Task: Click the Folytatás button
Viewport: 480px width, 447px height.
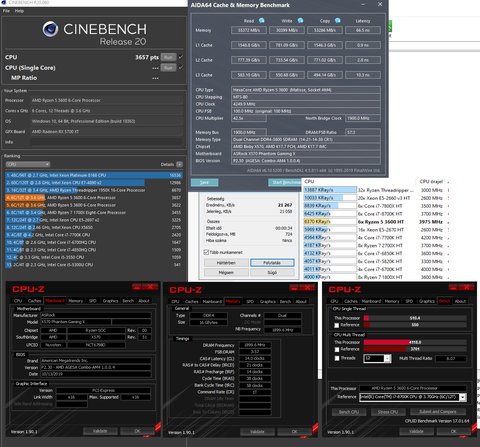Action: coord(272,263)
